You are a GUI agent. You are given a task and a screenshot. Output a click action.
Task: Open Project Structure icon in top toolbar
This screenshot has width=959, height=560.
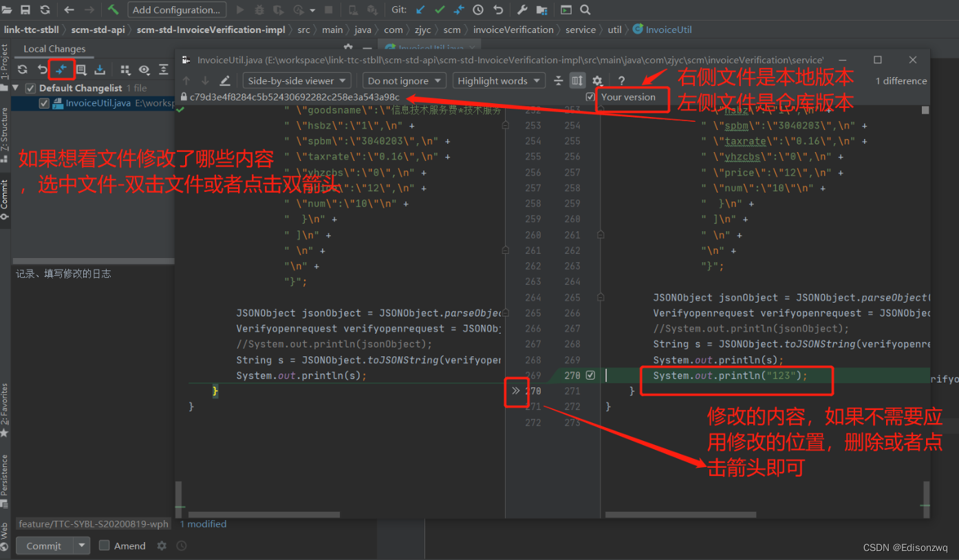(541, 10)
